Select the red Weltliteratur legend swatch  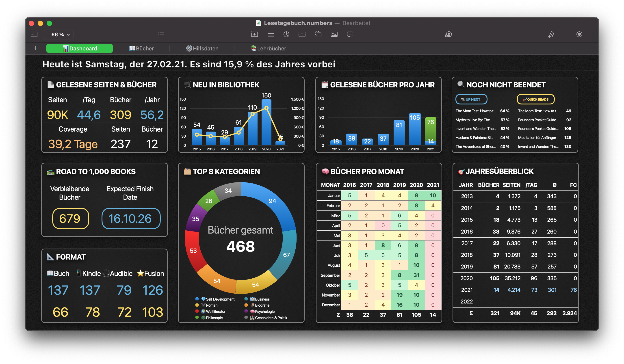point(197,311)
